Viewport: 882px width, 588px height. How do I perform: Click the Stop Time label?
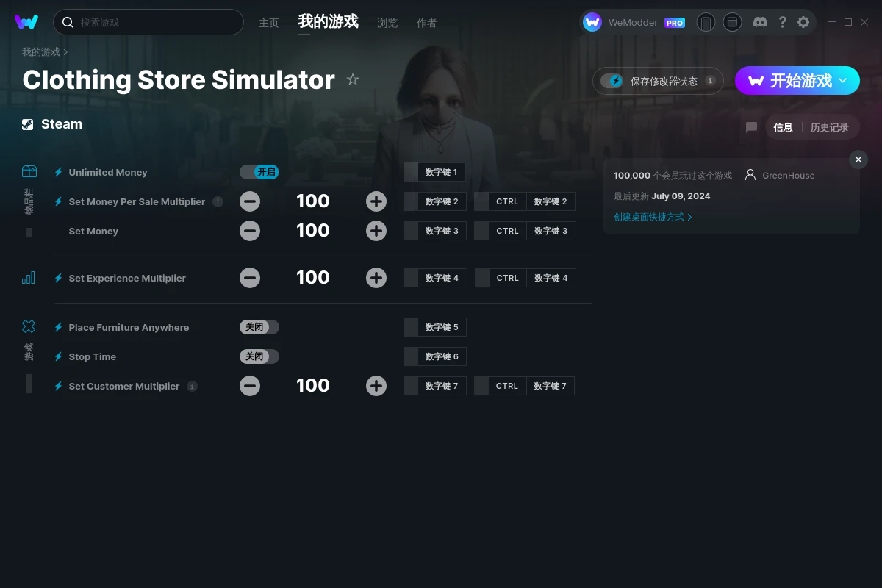[x=93, y=356]
